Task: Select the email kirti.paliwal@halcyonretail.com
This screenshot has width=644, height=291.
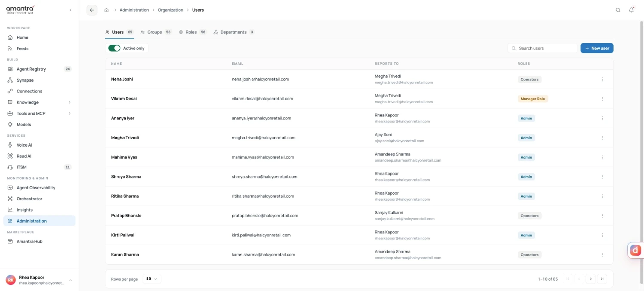Action: click(x=261, y=235)
